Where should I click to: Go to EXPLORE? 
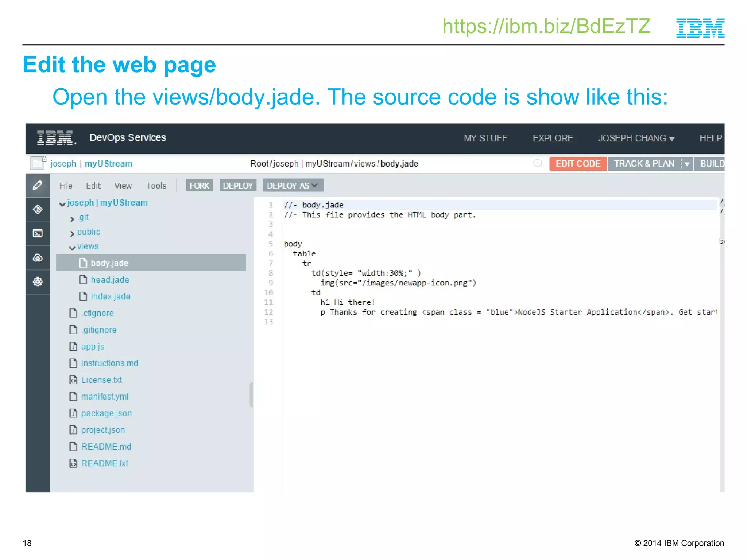[x=553, y=139]
